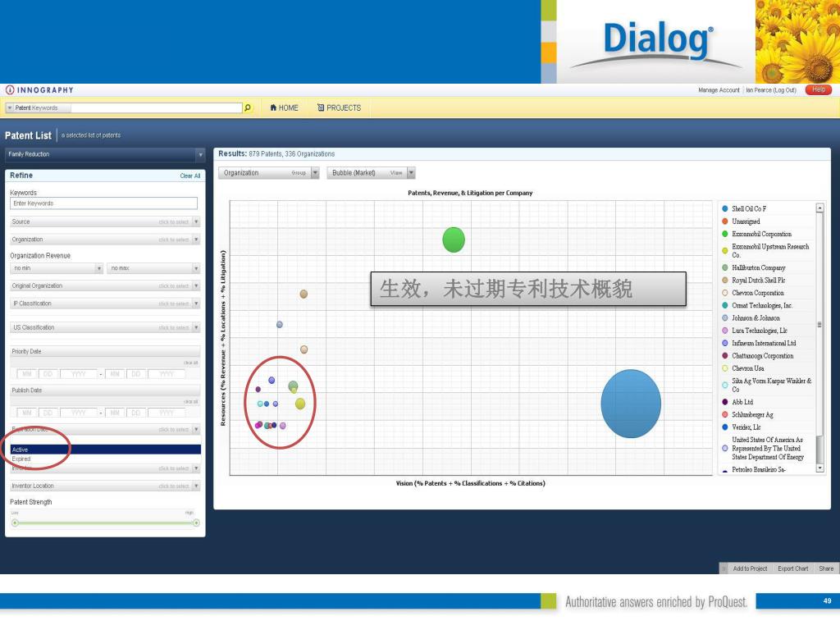The height and width of the screenshot is (630, 840).
Task: Select Chattanooga Corporation in legend
Action: pyautogui.click(x=762, y=356)
